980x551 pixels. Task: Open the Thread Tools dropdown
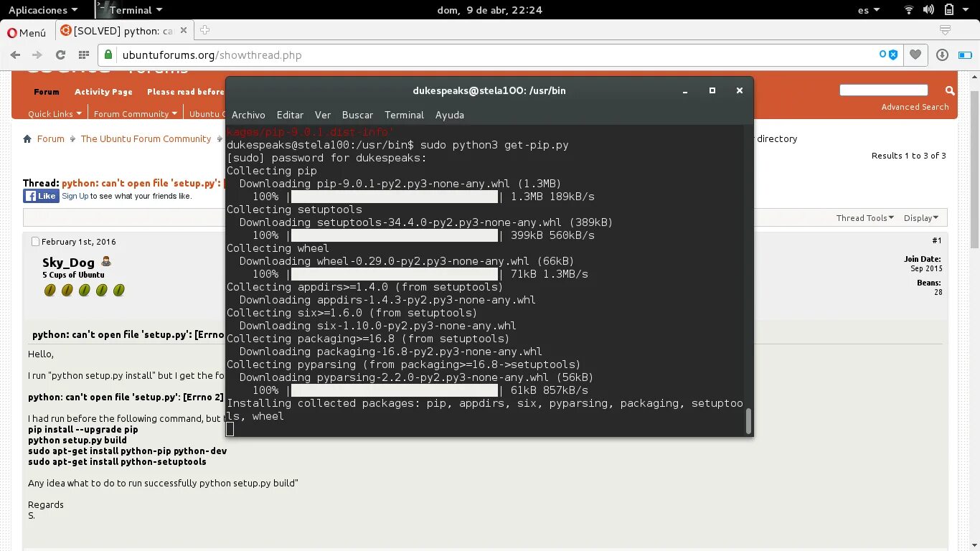coord(865,218)
